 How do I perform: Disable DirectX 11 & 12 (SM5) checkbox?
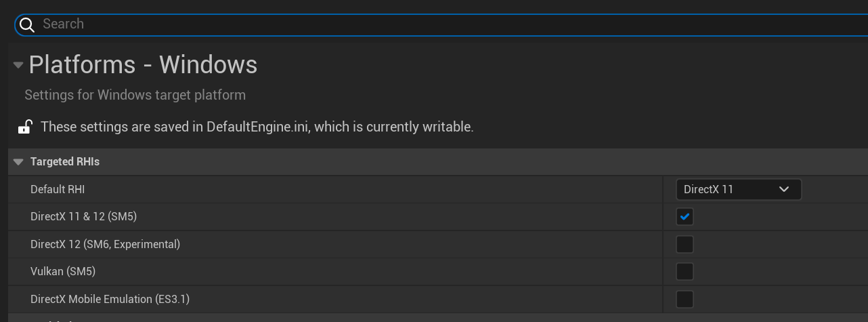pyautogui.click(x=685, y=217)
